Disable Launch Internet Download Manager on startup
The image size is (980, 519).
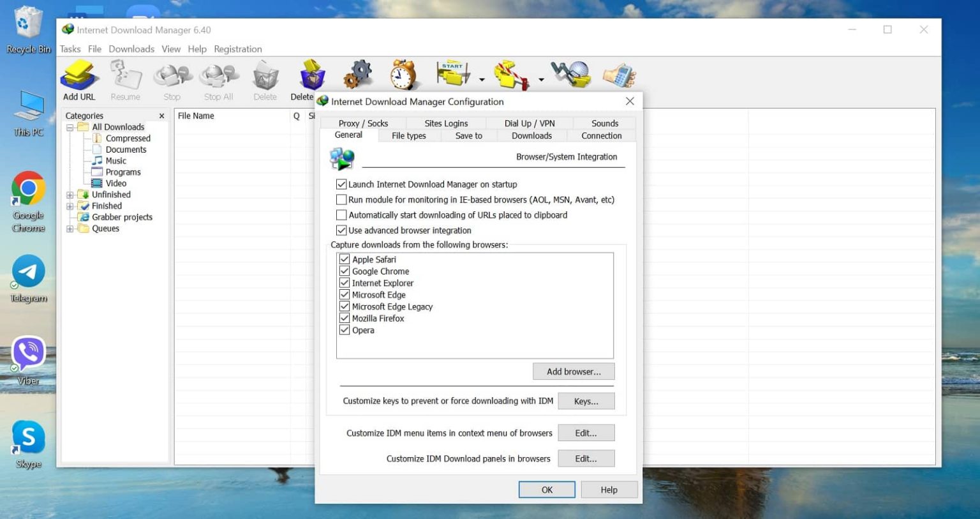[341, 184]
